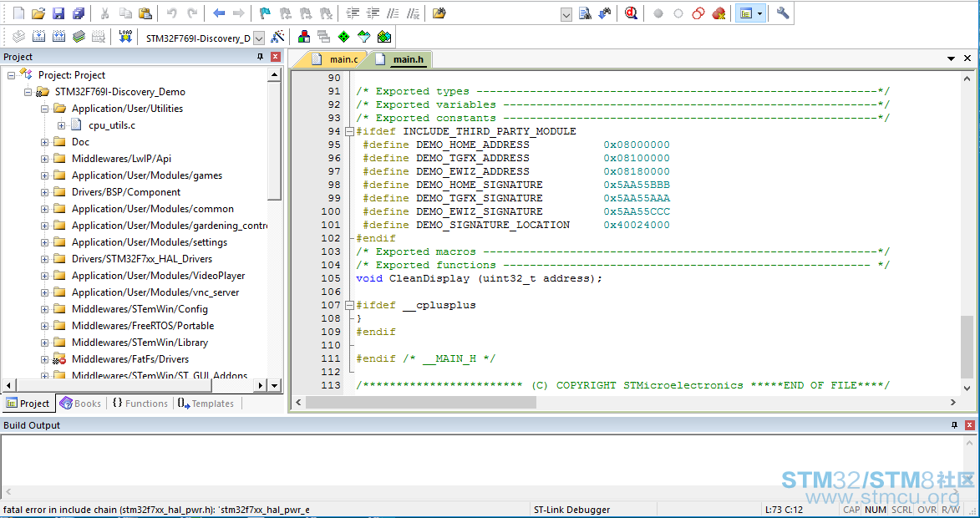Open Find in Files
This screenshot has width=980, height=518.
point(439,13)
